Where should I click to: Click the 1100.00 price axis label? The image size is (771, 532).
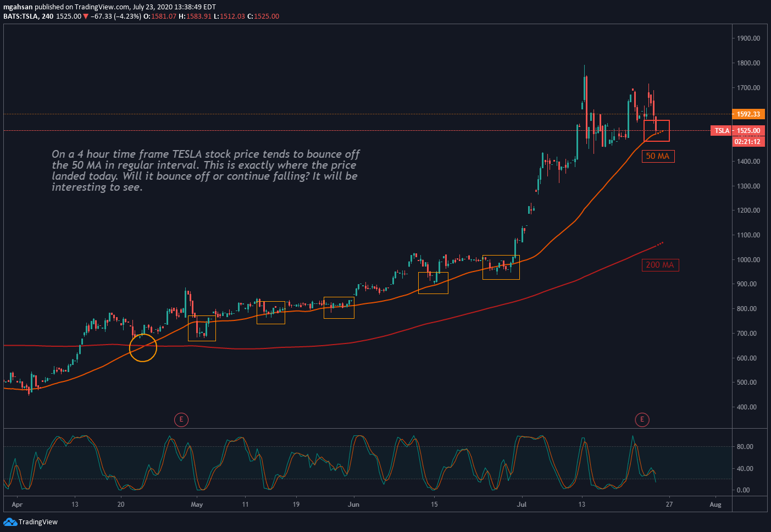(748, 235)
